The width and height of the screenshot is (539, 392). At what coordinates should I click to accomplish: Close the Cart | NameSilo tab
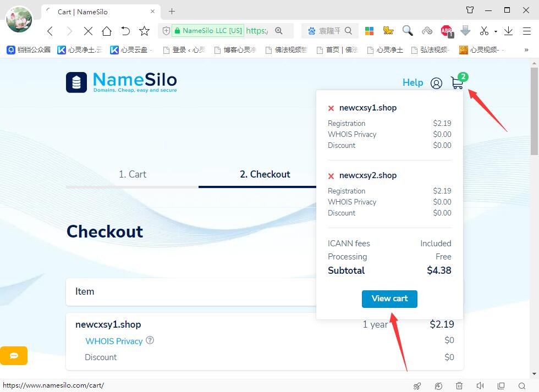click(153, 12)
